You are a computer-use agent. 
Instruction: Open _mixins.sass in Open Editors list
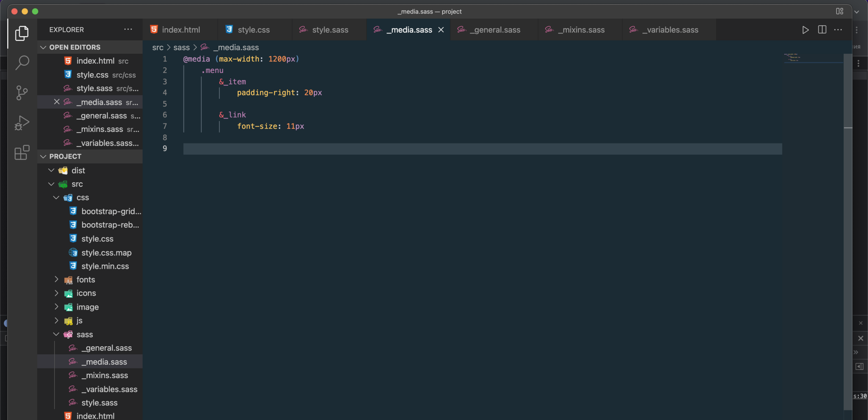pos(90,129)
